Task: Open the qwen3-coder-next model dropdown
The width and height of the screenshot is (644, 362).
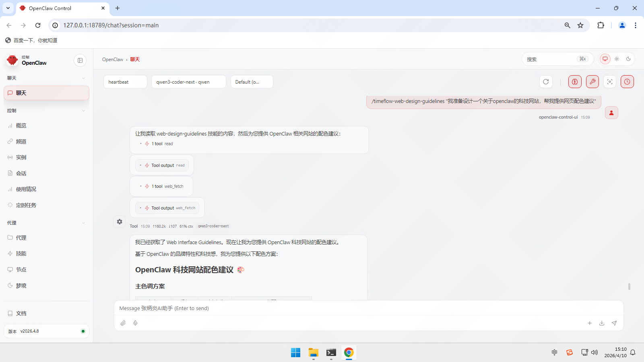Action: (188, 82)
